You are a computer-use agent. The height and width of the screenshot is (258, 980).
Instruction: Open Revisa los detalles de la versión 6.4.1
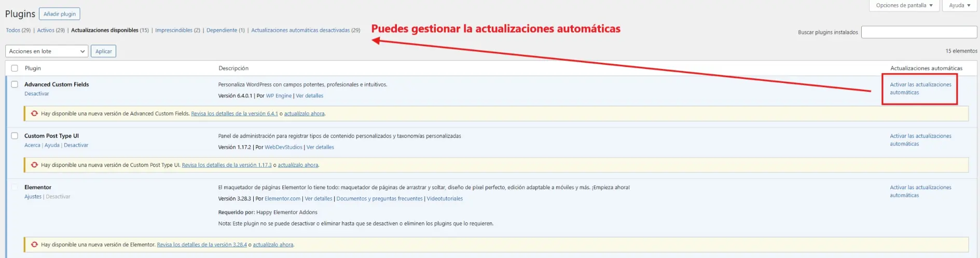234,113
